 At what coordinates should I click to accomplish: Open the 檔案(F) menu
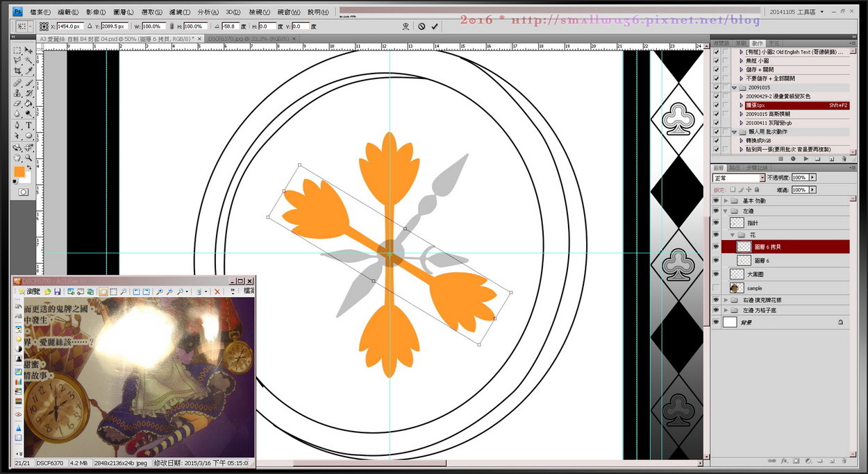pyautogui.click(x=40, y=12)
